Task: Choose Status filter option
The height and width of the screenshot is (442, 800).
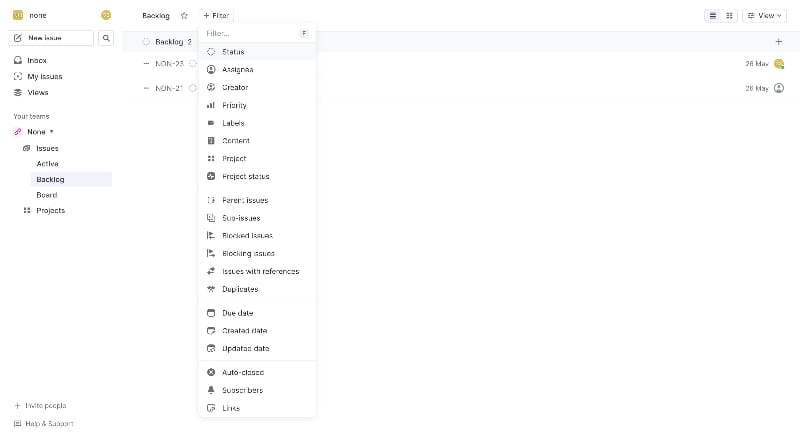Action: [x=257, y=52]
